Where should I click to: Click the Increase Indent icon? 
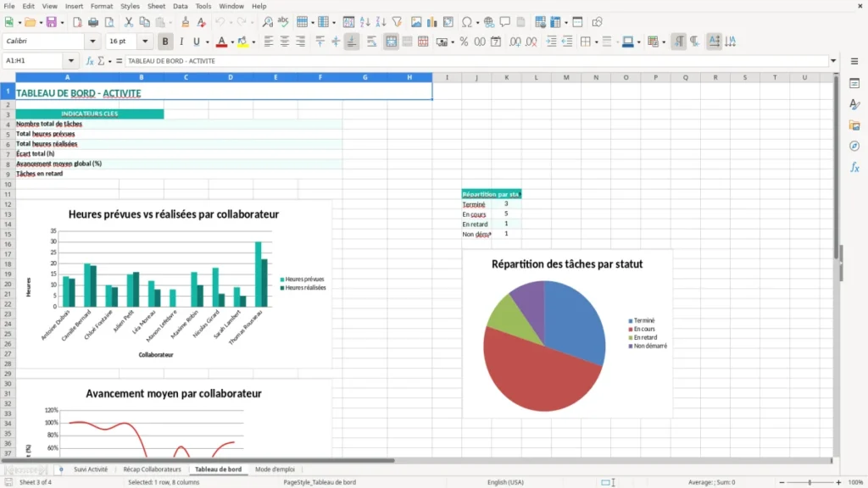551,42
